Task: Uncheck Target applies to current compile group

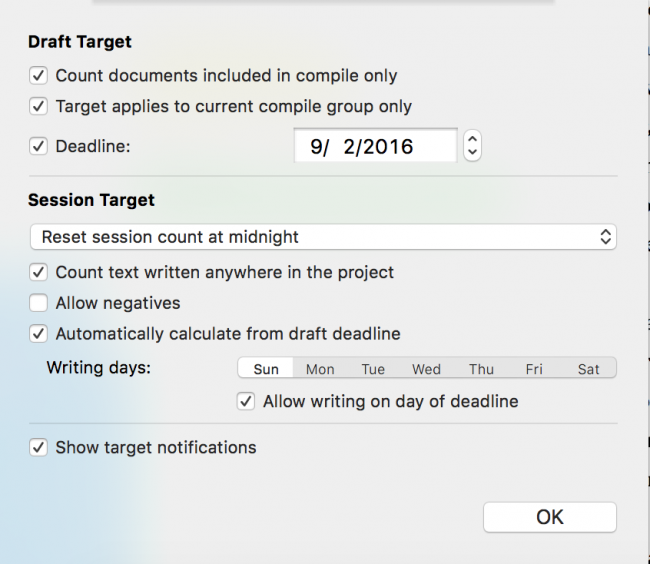Action: (x=39, y=106)
